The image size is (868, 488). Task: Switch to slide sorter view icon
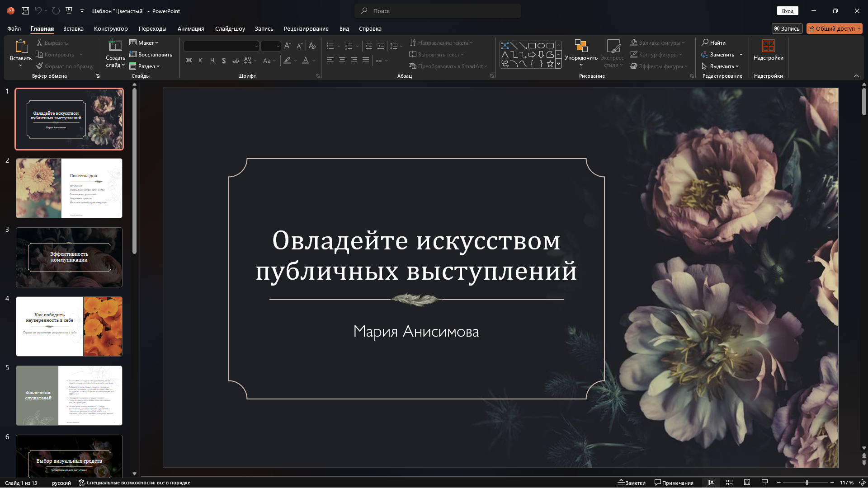(729, 483)
